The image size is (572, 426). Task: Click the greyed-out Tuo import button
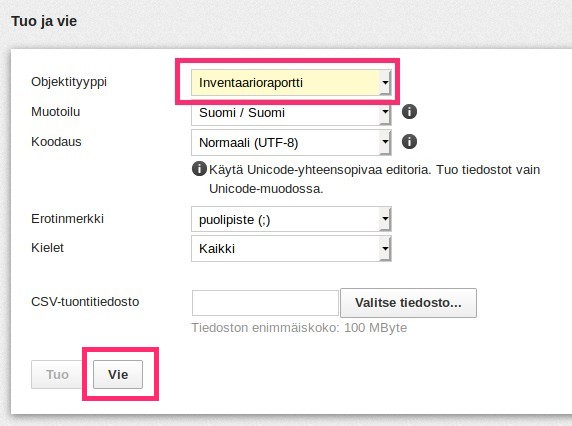coord(57,375)
